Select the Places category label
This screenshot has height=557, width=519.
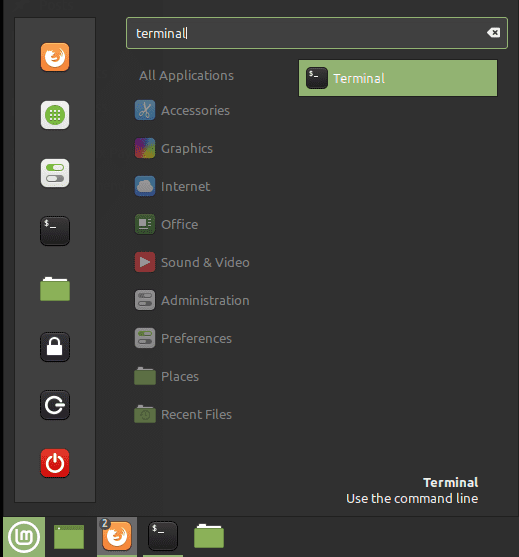pyautogui.click(x=180, y=377)
